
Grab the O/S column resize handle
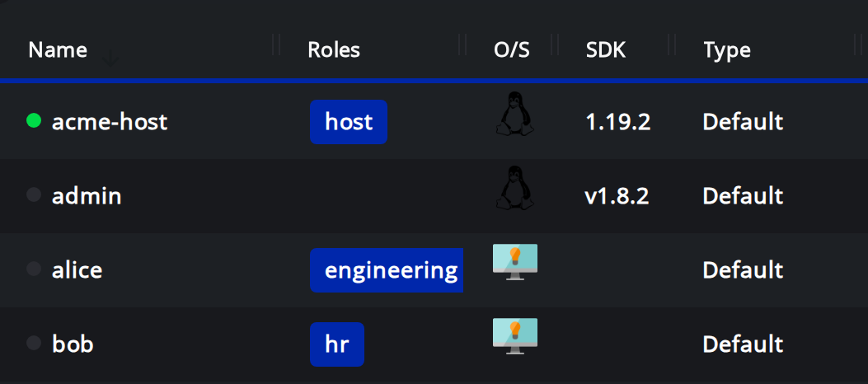coord(554,44)
